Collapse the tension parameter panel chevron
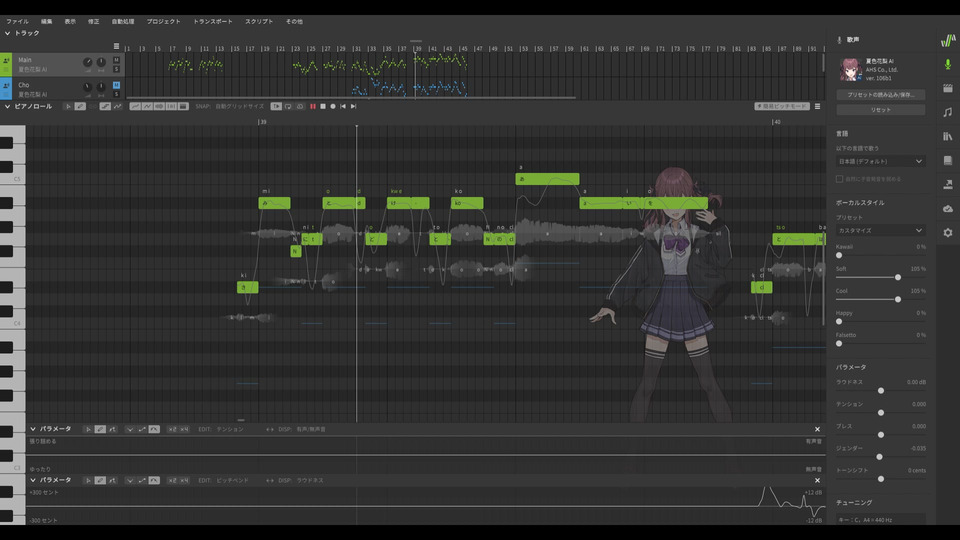This screenshot has height=540, width=960. [33, 429]
